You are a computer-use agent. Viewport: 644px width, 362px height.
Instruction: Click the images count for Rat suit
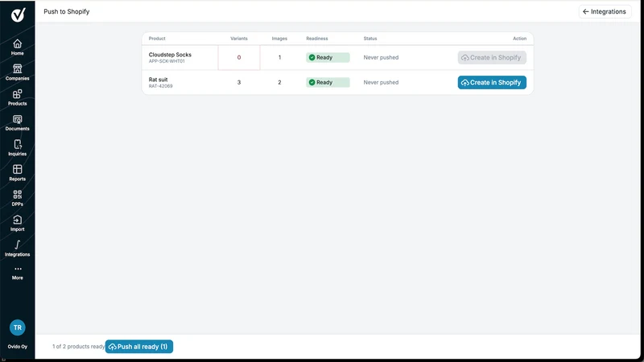pos(279,83)
